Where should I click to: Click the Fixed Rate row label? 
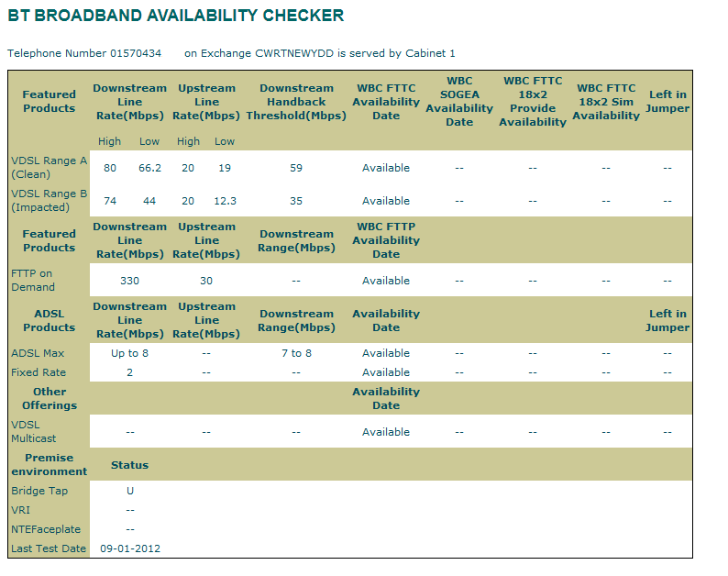pos(39,372)
